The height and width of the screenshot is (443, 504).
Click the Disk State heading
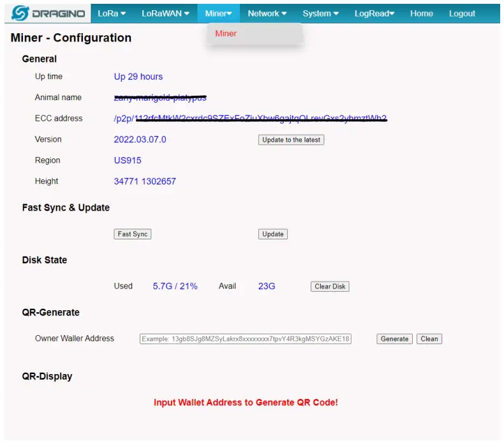tap(45, 260)
